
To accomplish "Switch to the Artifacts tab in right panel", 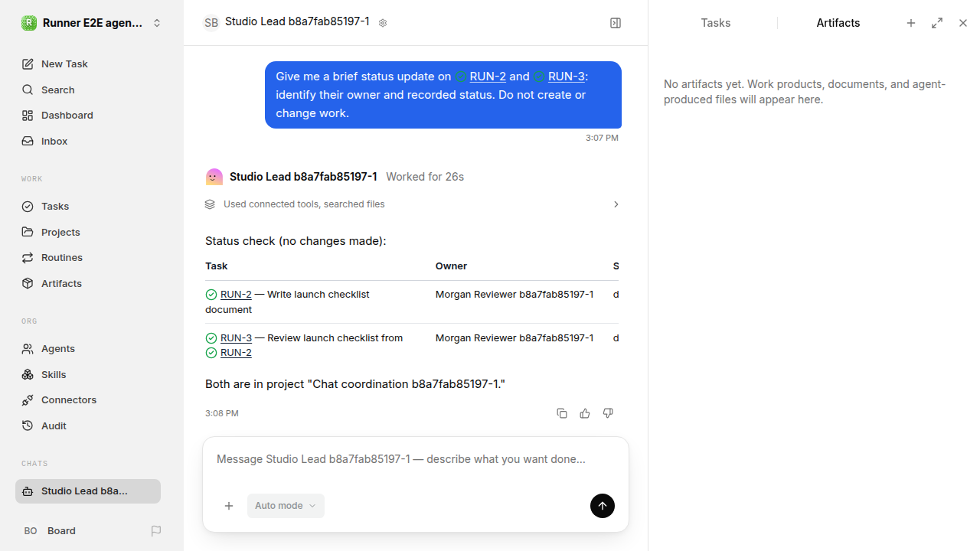I will (838, 23).
